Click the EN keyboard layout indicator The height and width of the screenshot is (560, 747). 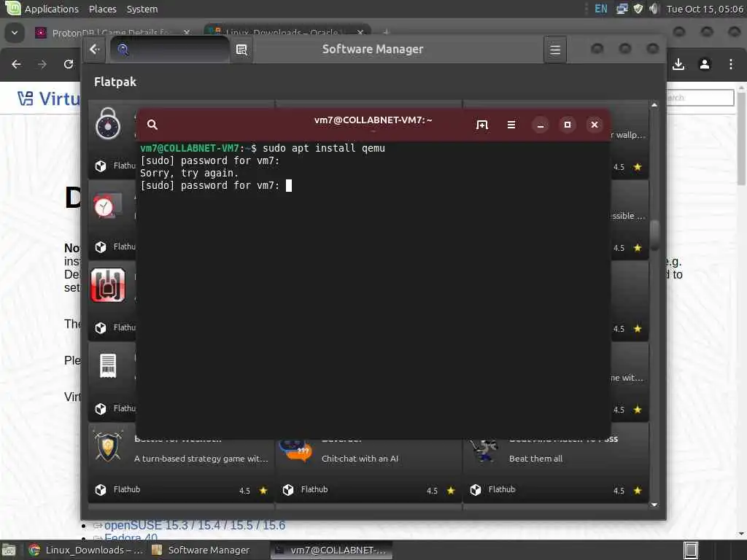[x=601, y=9]
